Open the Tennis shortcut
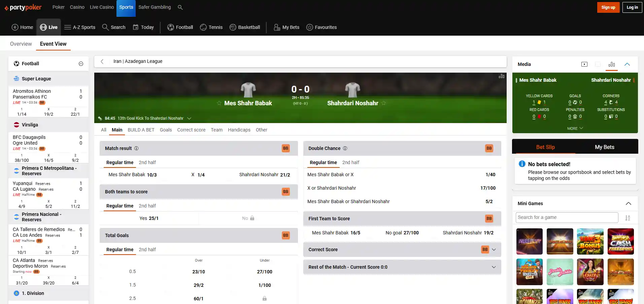 (x=211, y=27)
